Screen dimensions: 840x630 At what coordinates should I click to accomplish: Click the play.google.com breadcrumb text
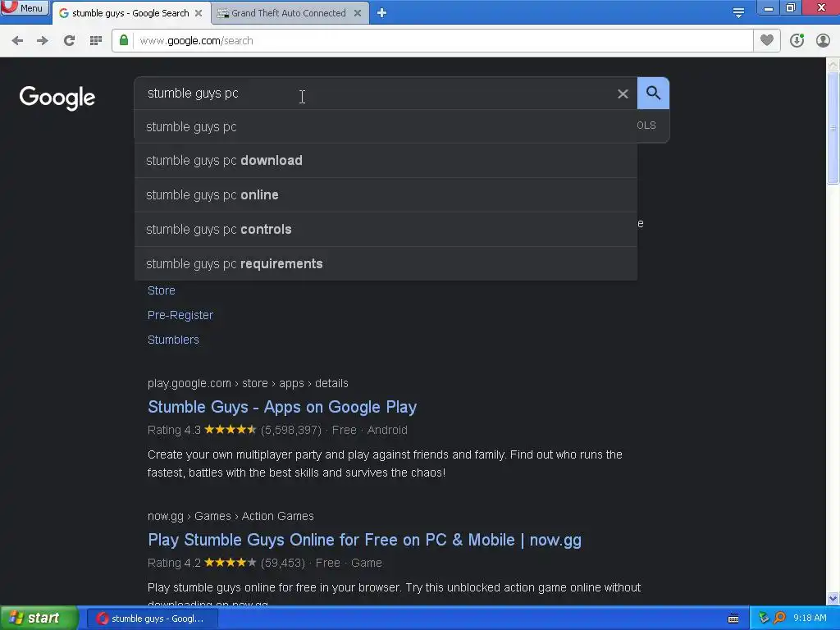point(248,384)
